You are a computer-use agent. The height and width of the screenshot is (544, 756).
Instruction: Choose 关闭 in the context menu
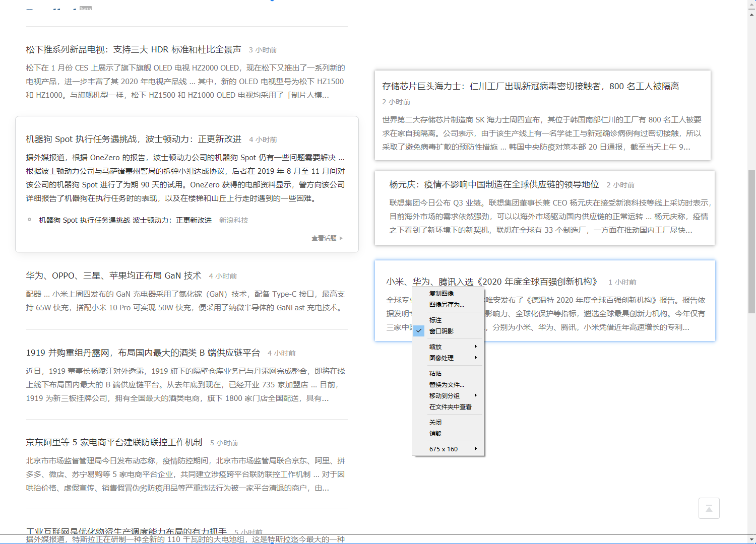(448, 422)
